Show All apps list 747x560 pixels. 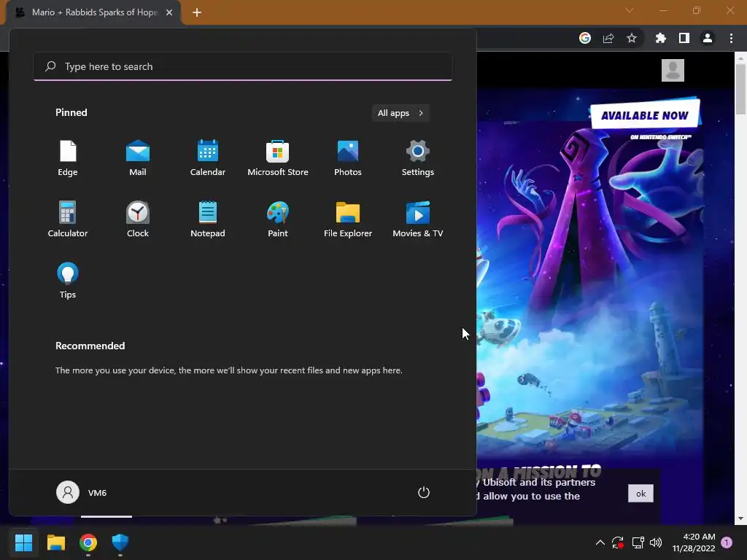click(x=400, y=113)
